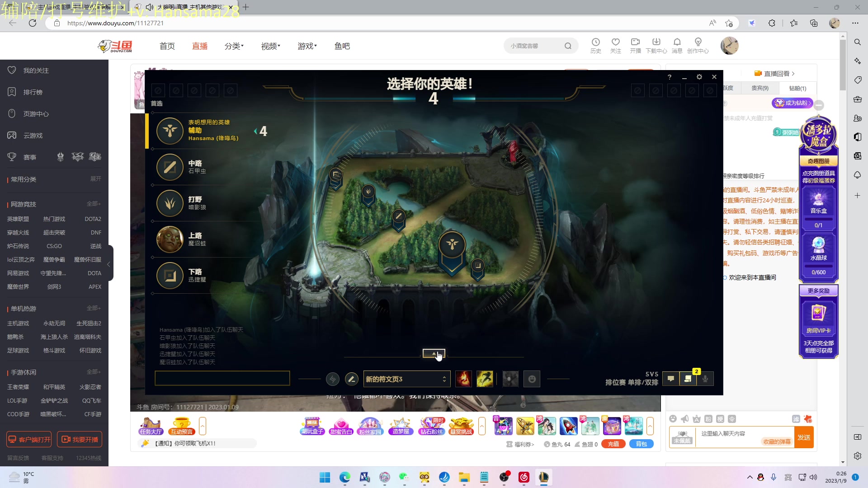Toggle the voice microphone in League client
Screen dimensions: 868x488
[x=705, y=379]
